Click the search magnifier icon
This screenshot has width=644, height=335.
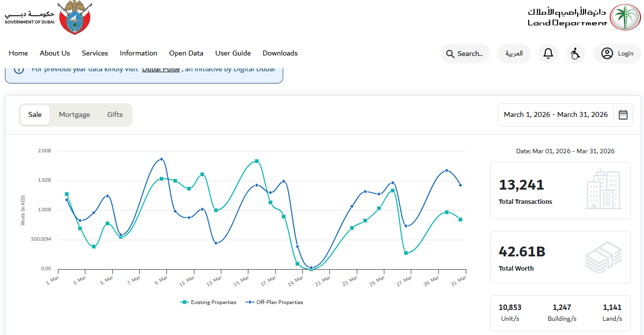tap(450, 54)
